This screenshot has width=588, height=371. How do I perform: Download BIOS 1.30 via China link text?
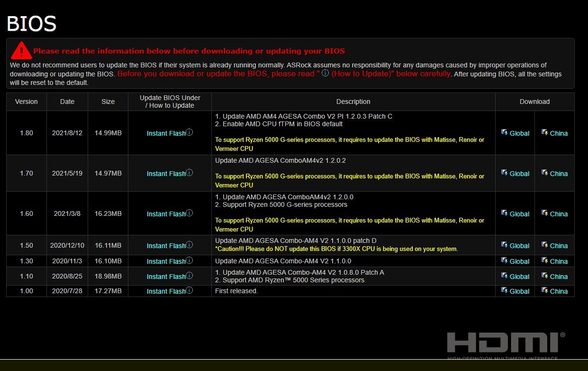pyautogui.click(x=559, y=261)
